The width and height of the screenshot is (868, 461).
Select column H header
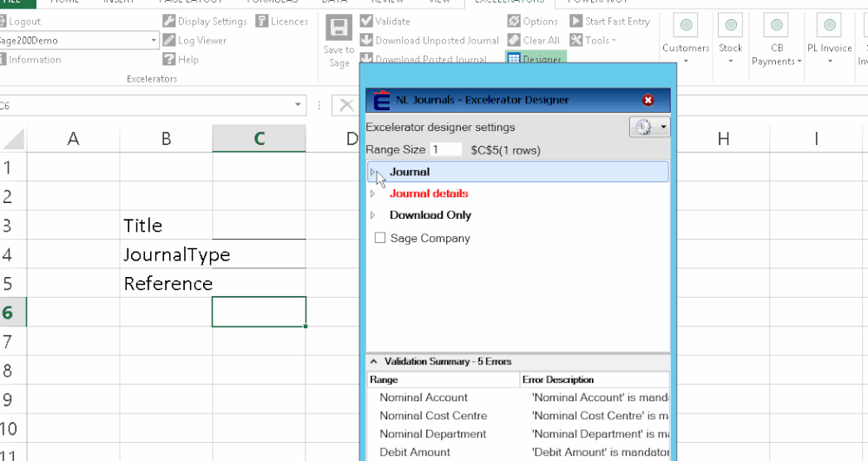pyautogui.click(x=724, y=138)
